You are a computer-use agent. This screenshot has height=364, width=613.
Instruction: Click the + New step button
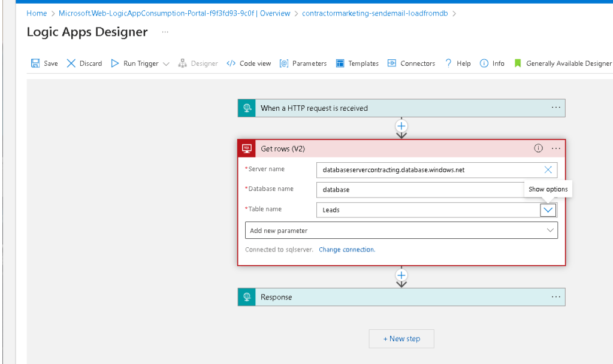401,339
